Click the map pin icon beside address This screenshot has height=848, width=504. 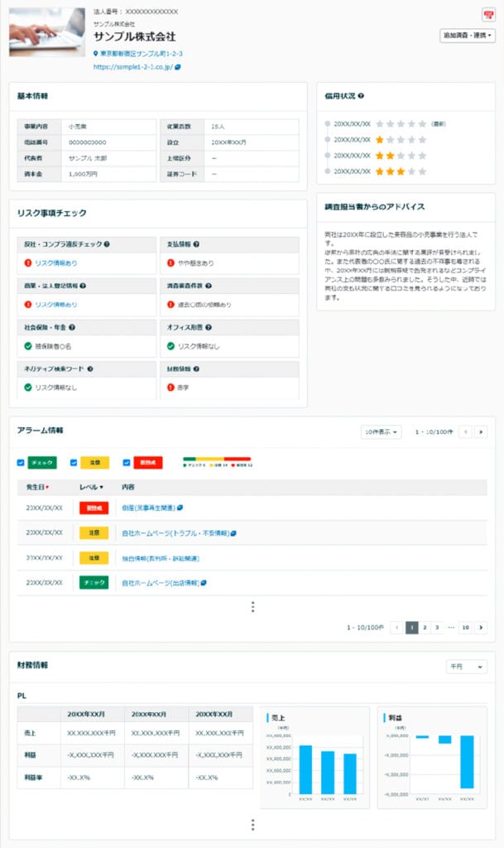[97, 53]
